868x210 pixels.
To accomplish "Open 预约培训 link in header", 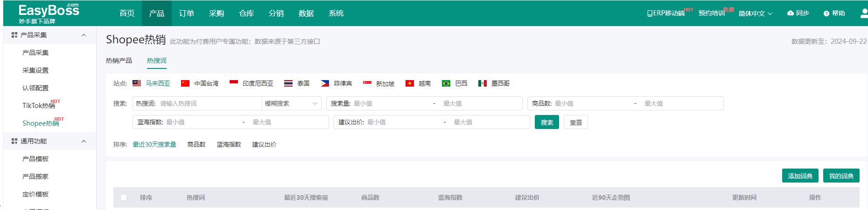I will pyautogui.click(x=712, y=13).
